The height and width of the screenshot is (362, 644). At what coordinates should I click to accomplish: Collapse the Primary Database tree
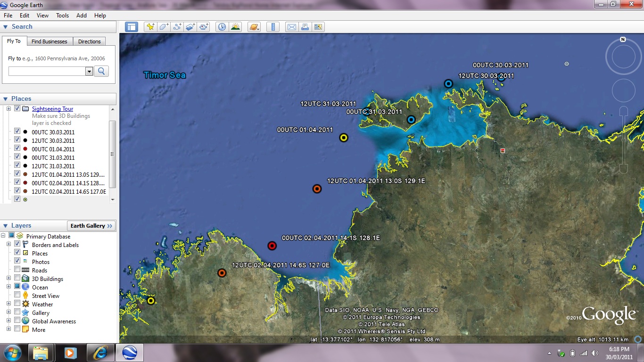[3, 236]
